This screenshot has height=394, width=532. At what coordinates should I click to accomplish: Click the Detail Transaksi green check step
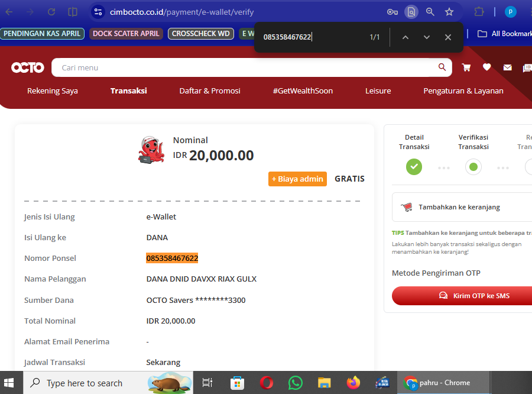[414, 167]
